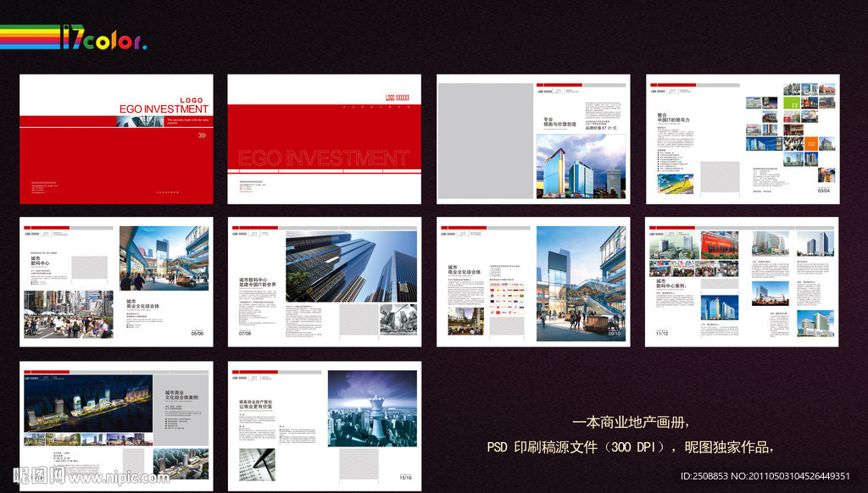
Task: Select the heading "城市 商业文化综合体" on spread 09/10
Action: coord(464,269)
